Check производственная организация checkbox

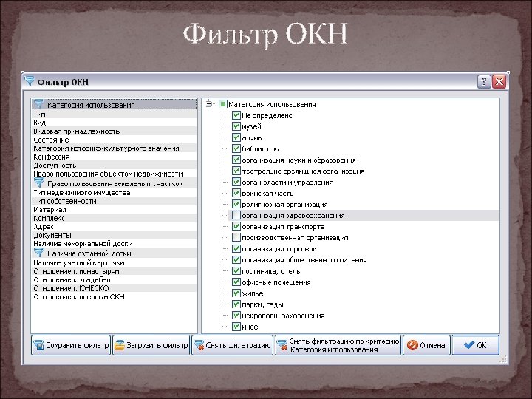(236, 237)
